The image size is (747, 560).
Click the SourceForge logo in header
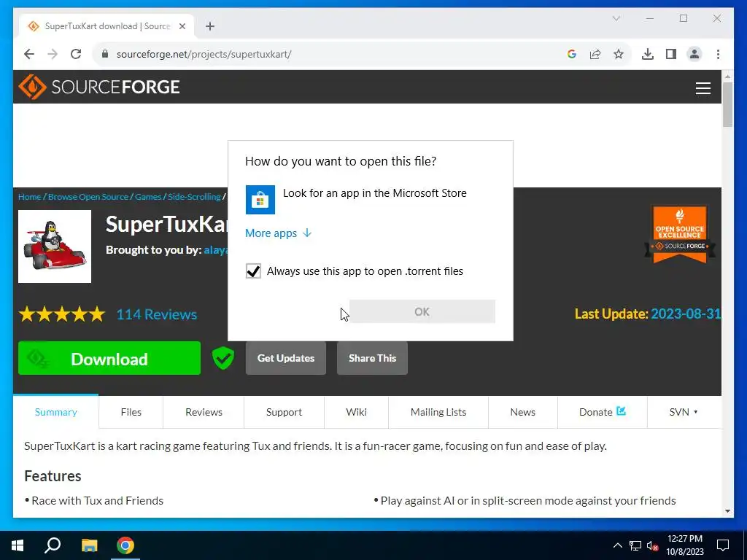click(x=99, y=87)
